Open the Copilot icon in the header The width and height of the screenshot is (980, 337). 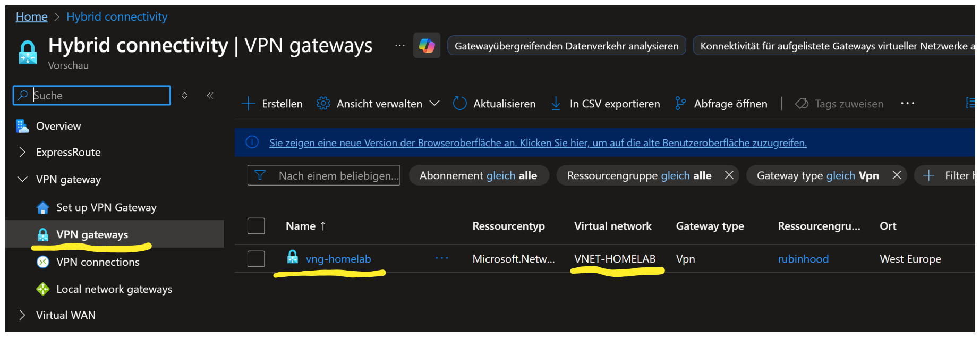[x=427, y=46]
